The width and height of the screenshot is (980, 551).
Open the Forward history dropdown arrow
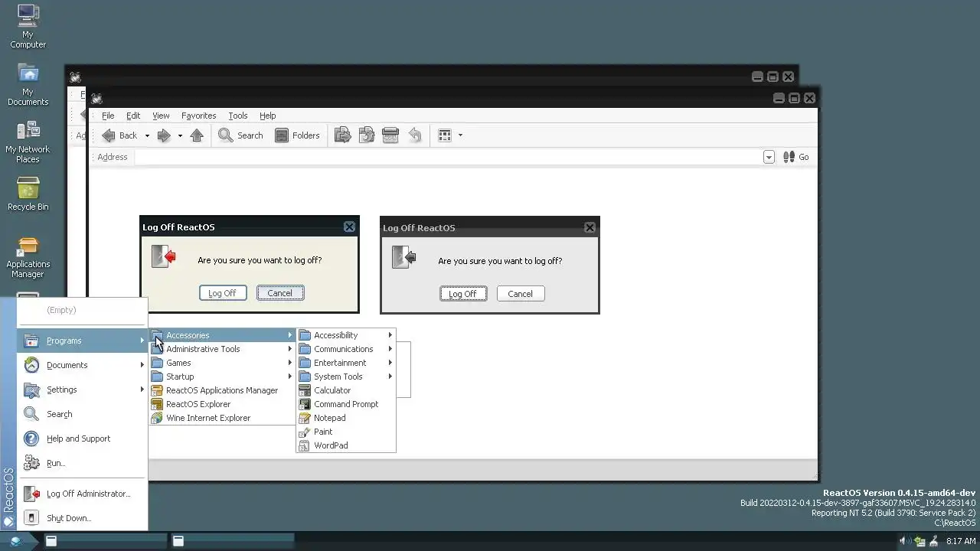coord(180,135)
